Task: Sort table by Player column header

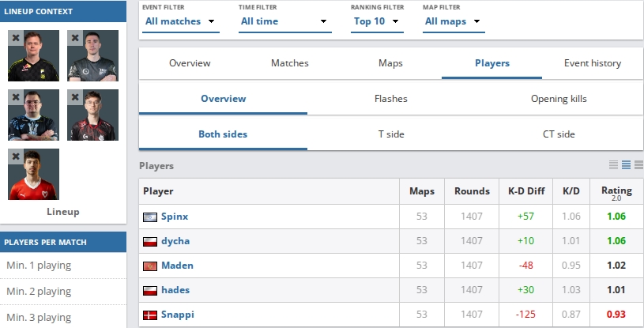Action: click(x=269, y=191)
